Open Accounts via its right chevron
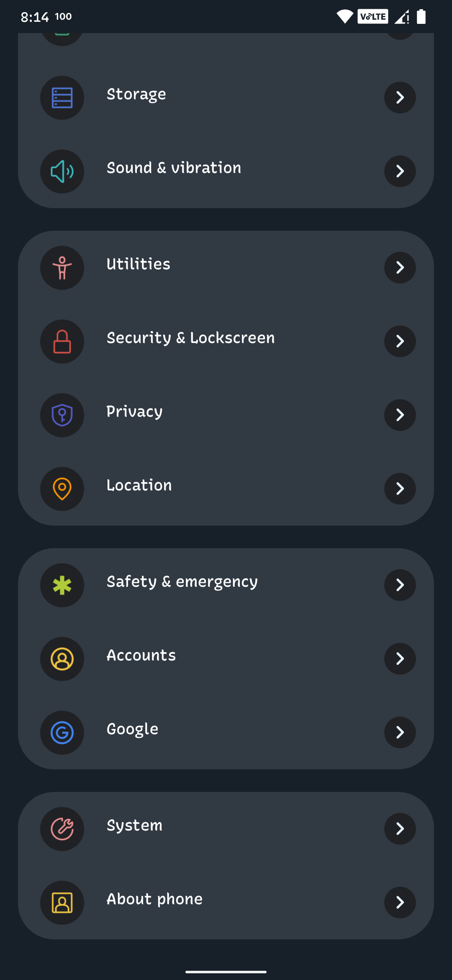Viewport: 452px width, 980px height. pos(400,659)
